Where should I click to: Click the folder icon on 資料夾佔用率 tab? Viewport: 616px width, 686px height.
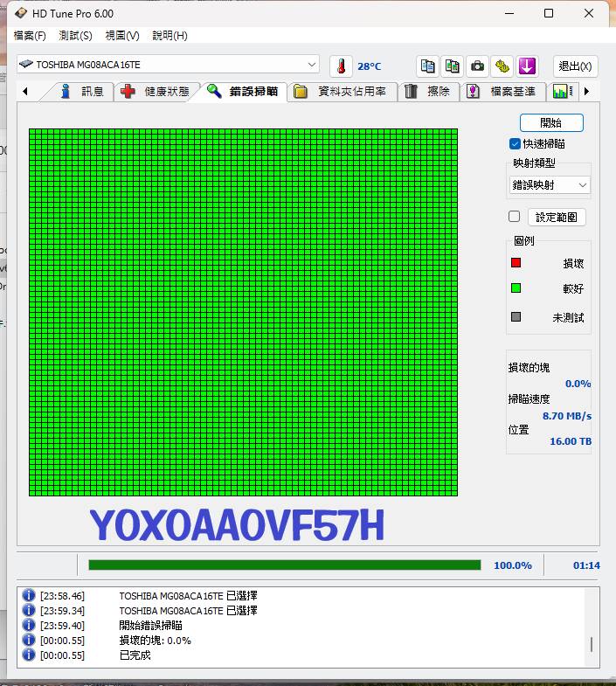[300, 92]
